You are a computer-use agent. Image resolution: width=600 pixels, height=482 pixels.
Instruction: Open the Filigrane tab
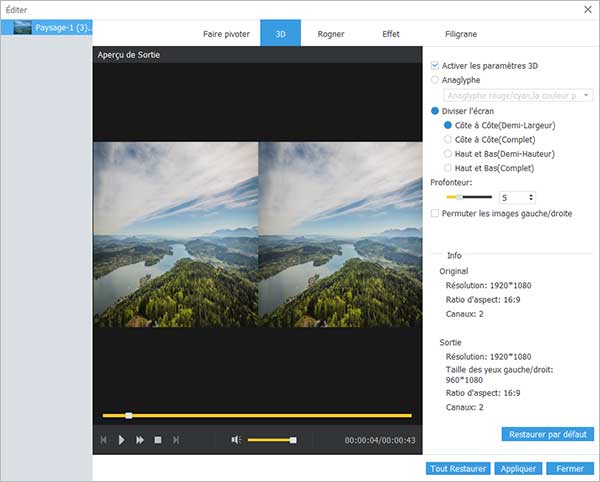coord(459,34)
